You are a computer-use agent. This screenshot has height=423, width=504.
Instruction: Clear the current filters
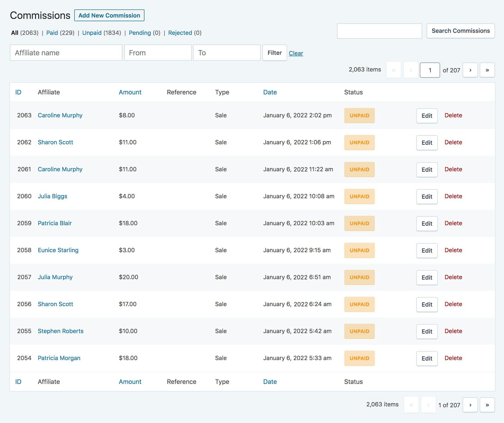296,53
